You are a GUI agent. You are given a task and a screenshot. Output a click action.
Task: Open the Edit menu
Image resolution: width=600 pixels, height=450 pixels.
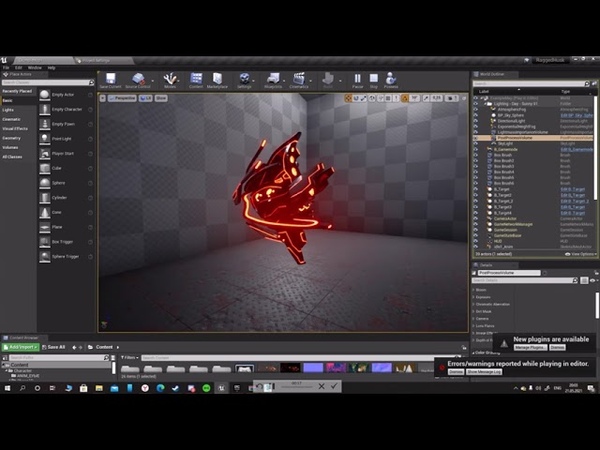pos(18,68)
